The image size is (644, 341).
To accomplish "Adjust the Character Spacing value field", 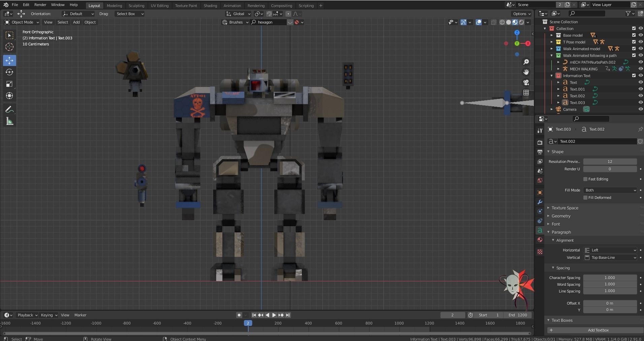I will coord(610,277).
